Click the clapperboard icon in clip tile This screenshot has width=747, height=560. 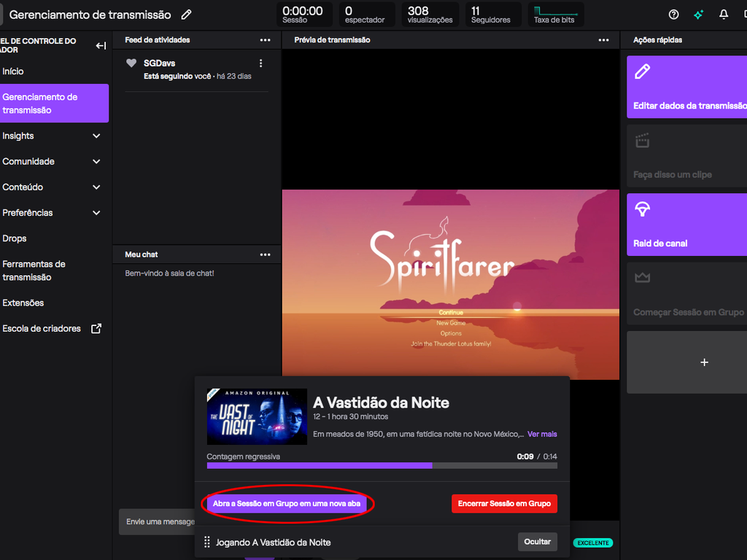(x=642, y=141)
